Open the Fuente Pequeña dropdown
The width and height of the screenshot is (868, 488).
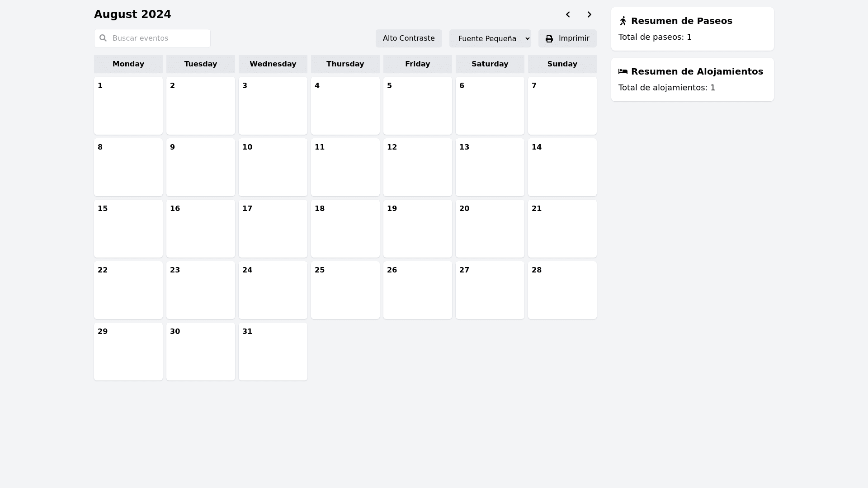click(x=490, y=38)
